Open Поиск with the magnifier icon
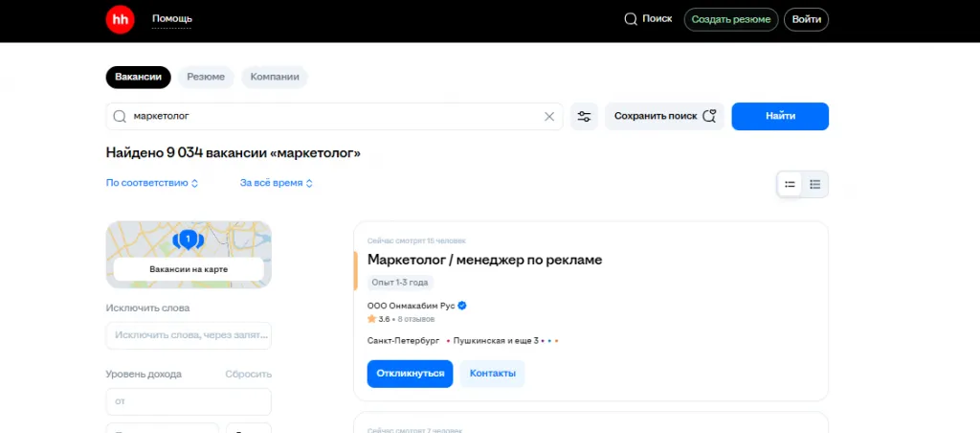The image size is (980, 433). (x=648, y=19)
